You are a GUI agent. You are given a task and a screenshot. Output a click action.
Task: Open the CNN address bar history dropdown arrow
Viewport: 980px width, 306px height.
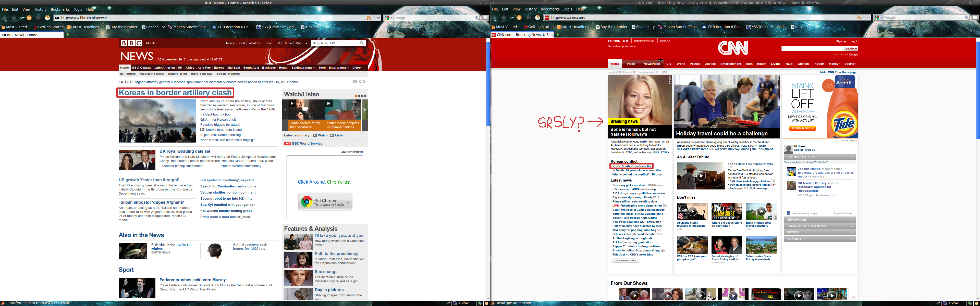(x=868, y=18)
